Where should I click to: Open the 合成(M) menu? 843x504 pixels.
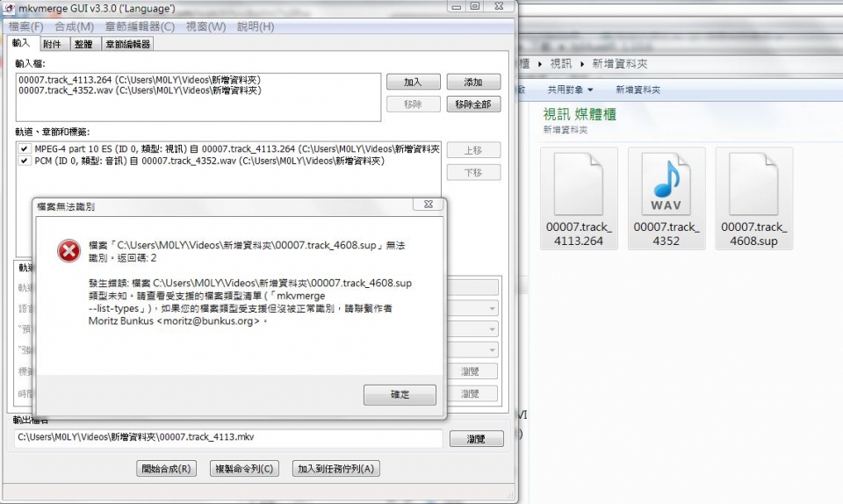pos(74,26)
